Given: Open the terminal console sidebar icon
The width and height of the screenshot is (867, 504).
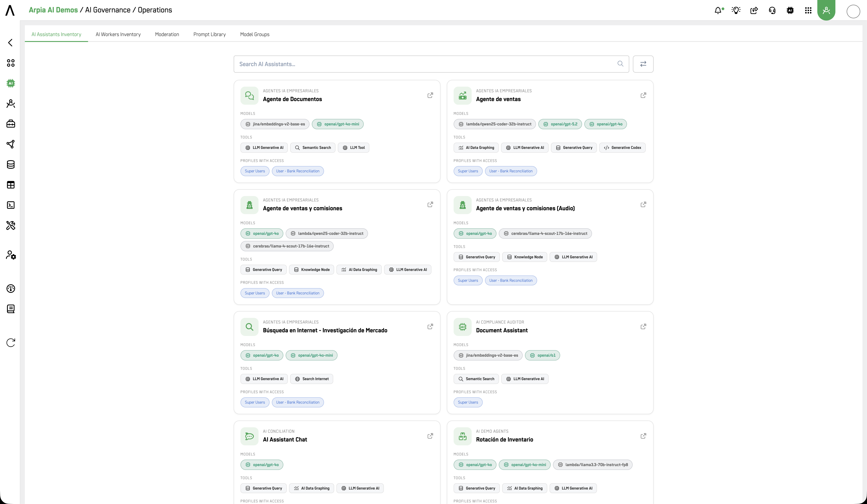Looking at the screenshot, I should (x=11, y=205).
